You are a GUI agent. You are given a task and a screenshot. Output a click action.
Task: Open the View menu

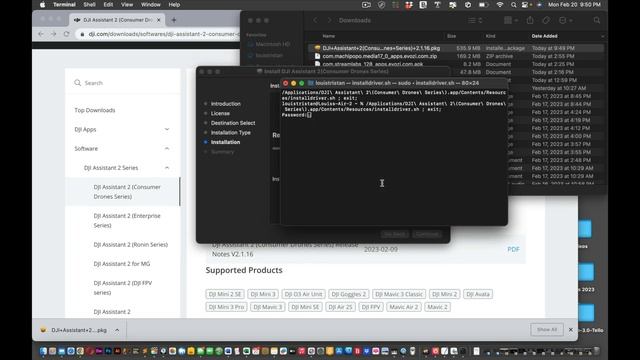pyautogui.click(x=127, y=5)
